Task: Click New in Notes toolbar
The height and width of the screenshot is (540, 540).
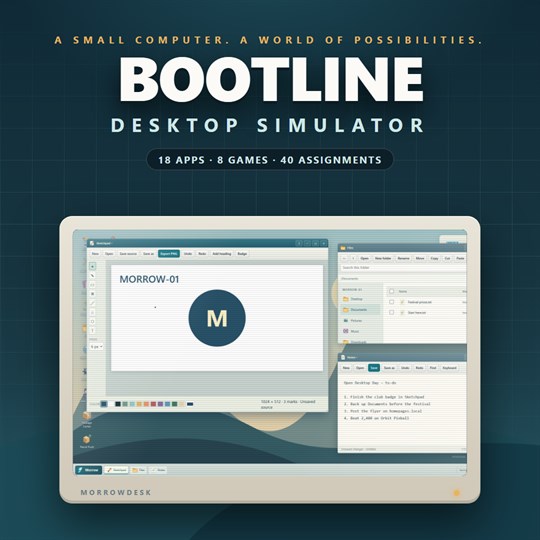Action: tap(346, 368)
